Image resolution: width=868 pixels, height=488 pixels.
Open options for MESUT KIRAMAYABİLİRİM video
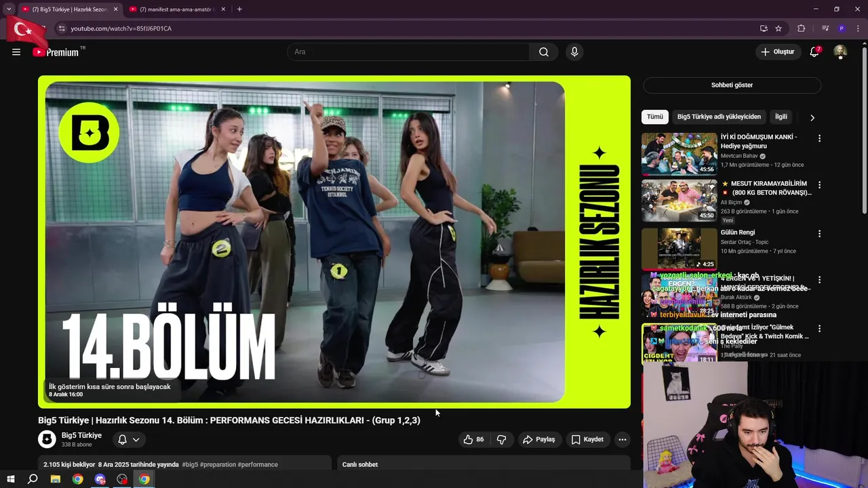(819, 185)
